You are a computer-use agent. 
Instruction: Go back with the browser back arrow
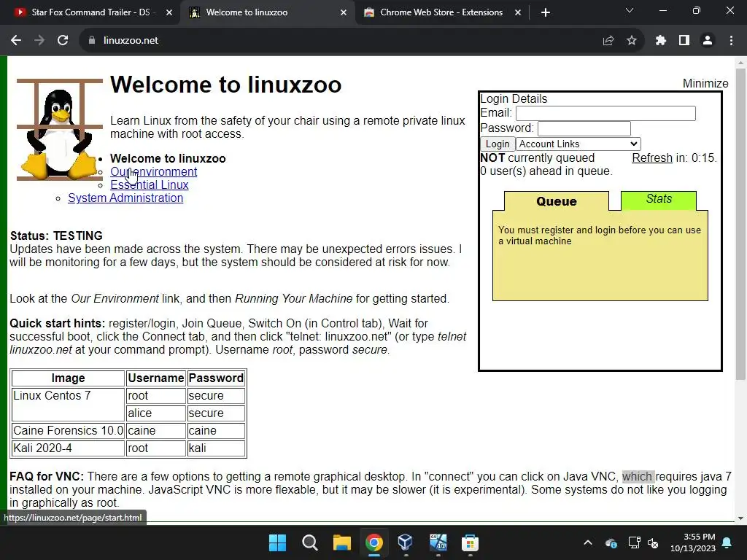(16, 41)
